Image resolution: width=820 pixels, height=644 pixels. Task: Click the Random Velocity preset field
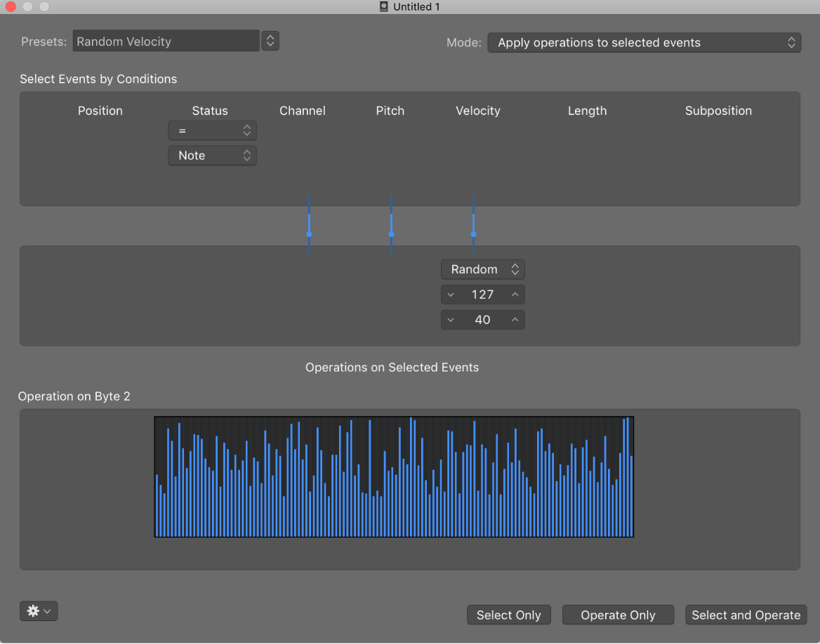tap(166, 41)
